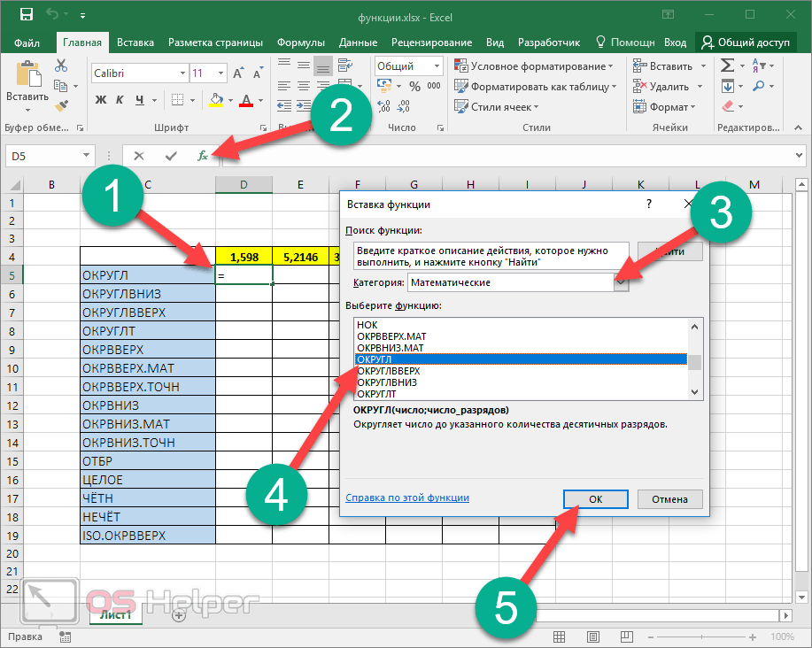
Task: Decrease decimal places
Action: coord(404,106)
